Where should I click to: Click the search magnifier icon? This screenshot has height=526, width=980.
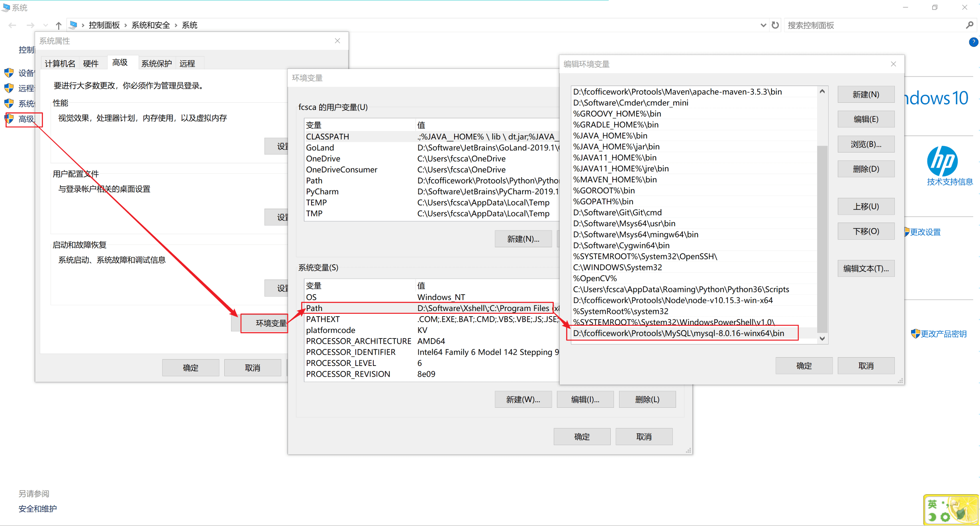(969, 25)
